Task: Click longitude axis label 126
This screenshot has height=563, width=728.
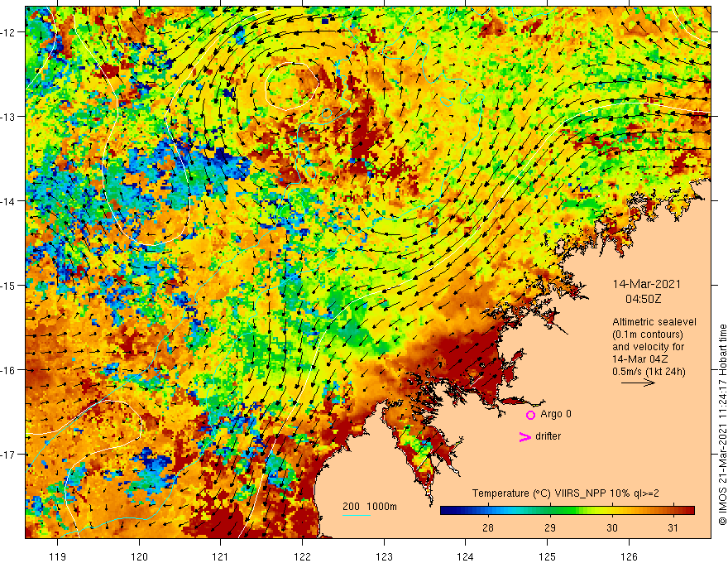Action: coord(629,556)
